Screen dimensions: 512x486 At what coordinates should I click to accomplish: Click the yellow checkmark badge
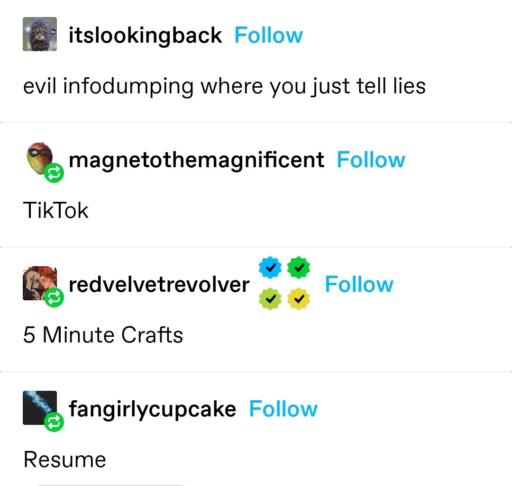[x=299, y=299]
